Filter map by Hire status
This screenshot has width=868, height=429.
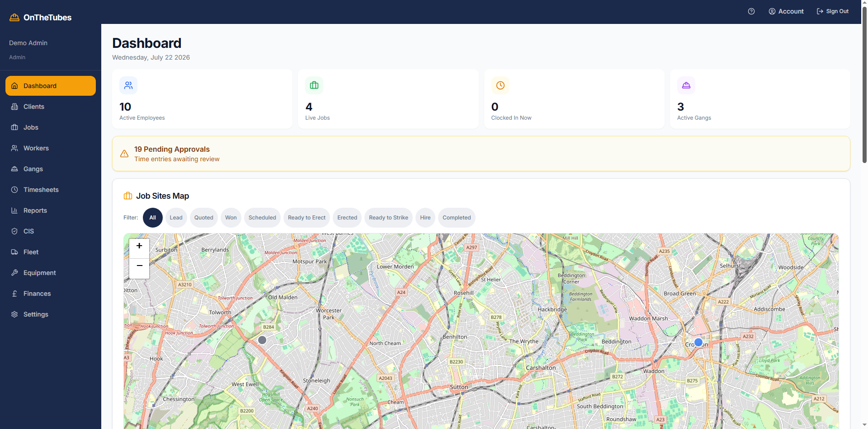pyautogui.click(x=425, y=218)
